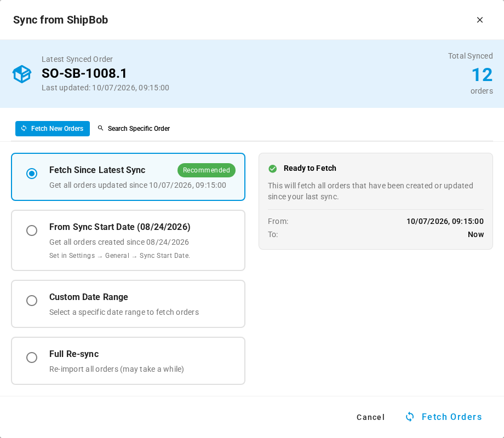Click the To value 'Now'
Image resolution: width=504 pixels, height=438 pixels.
click(476, 234)
